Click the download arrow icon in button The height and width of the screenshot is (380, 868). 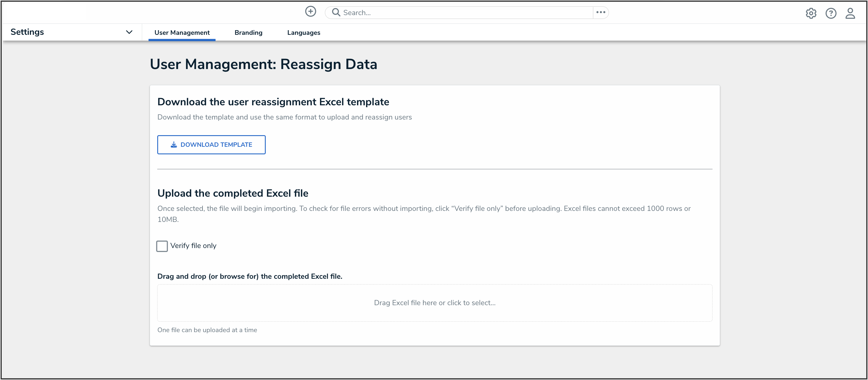click(x=173, y=145)
